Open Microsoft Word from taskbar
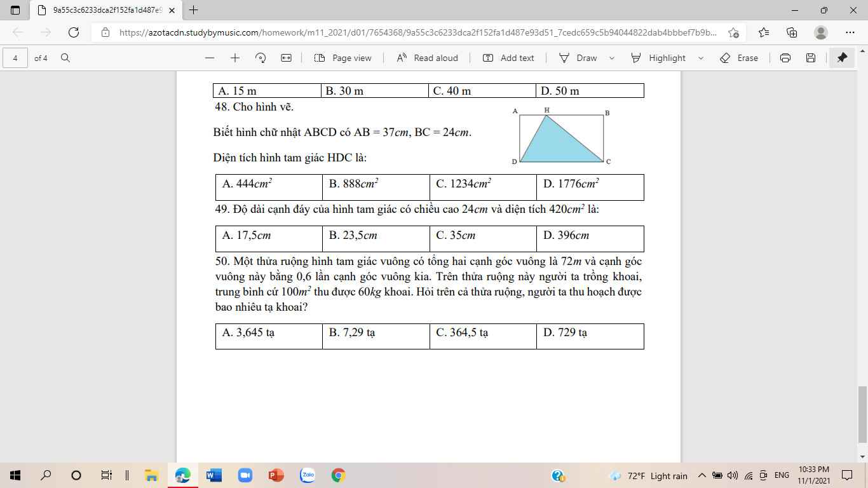The image size is (868, 488). coord(214,475)
